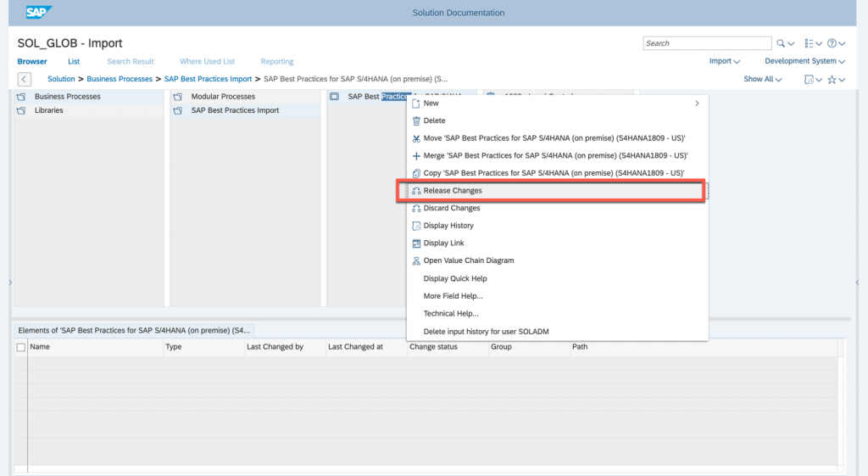This screenshot has width=868, height=476.
Task: Open the Where Used List tab
Action: click(207, 61)
